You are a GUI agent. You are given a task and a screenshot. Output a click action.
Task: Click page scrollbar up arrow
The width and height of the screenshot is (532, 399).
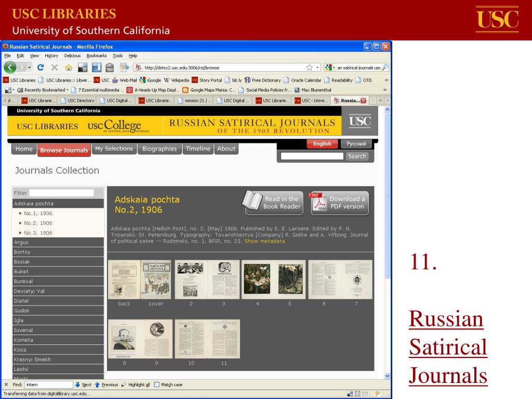pos(387,110)
